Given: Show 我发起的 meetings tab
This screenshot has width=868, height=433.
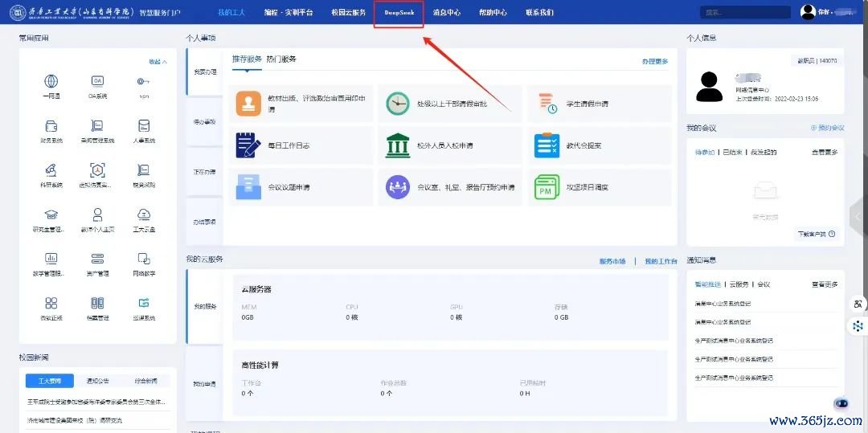Looking at the screenshot, I should point(764,152).
